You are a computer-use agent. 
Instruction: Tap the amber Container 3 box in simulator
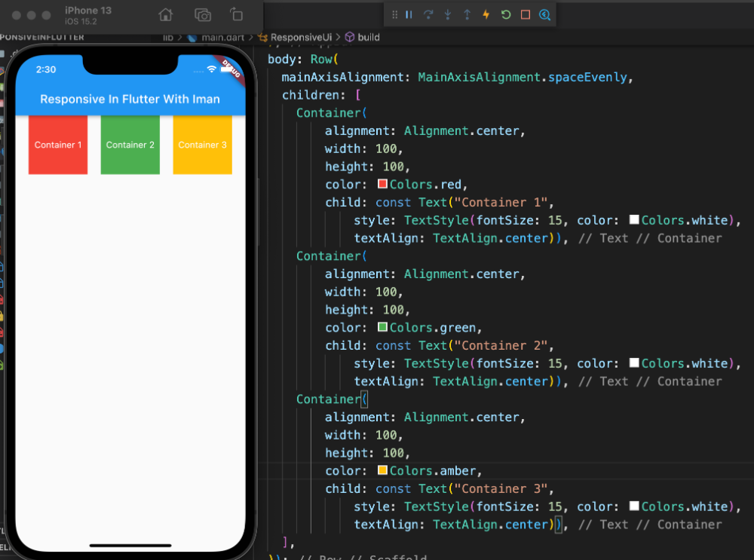tap(202, 145)
